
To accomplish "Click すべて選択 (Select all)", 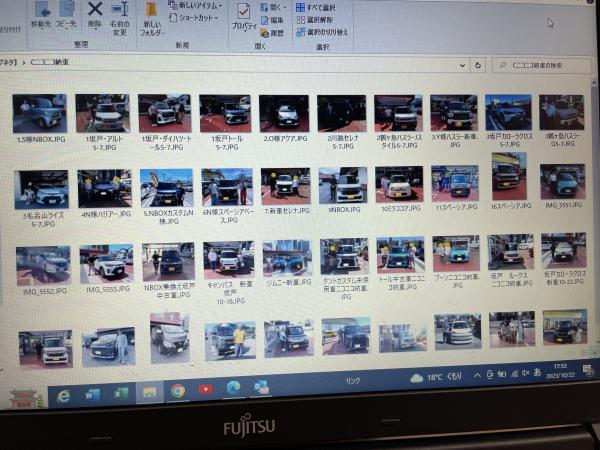I will tap(316, 8).
